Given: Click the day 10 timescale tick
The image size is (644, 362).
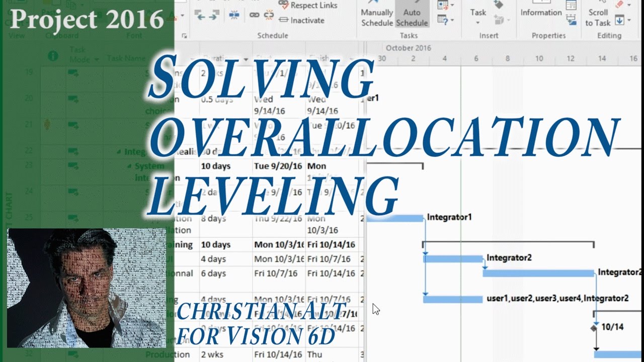Looking at the screenshot, I should click(x=539, y=59).
